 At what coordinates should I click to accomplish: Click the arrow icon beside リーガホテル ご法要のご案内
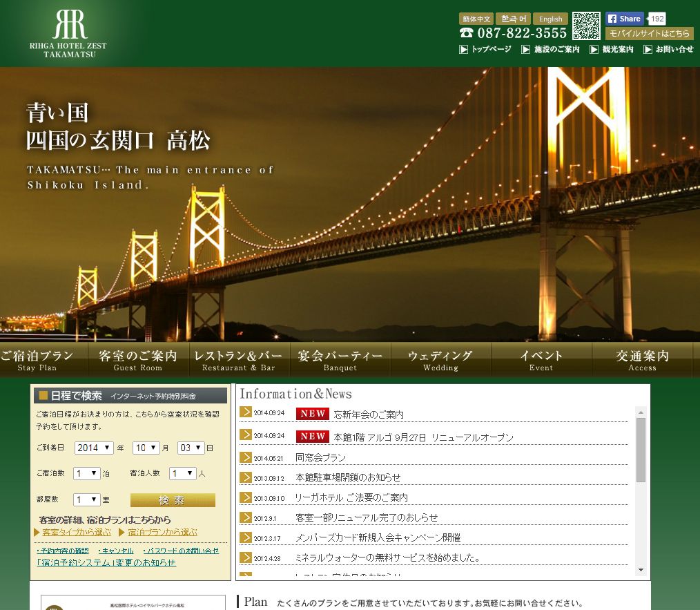pyautogui.click(x=246, y=497)
